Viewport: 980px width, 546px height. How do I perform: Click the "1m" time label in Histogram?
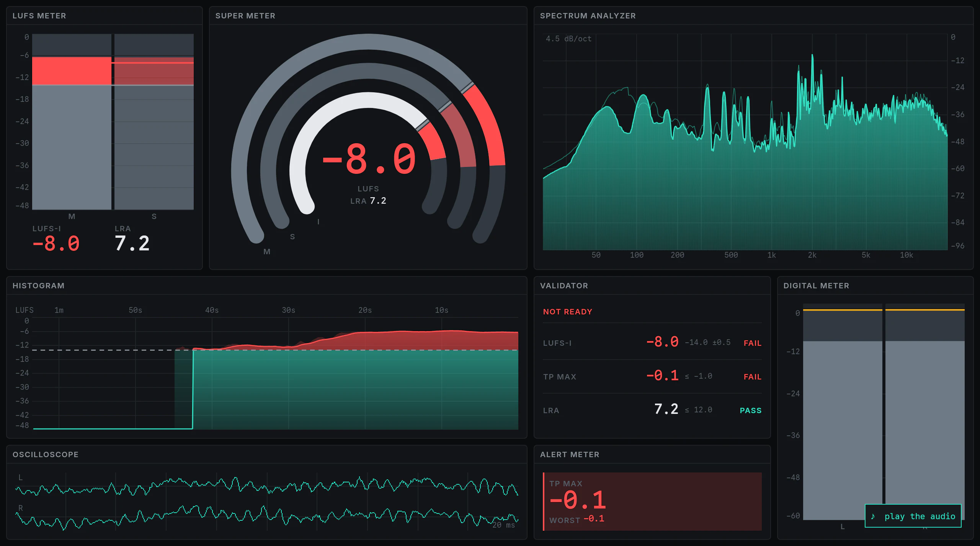(59, 310)
